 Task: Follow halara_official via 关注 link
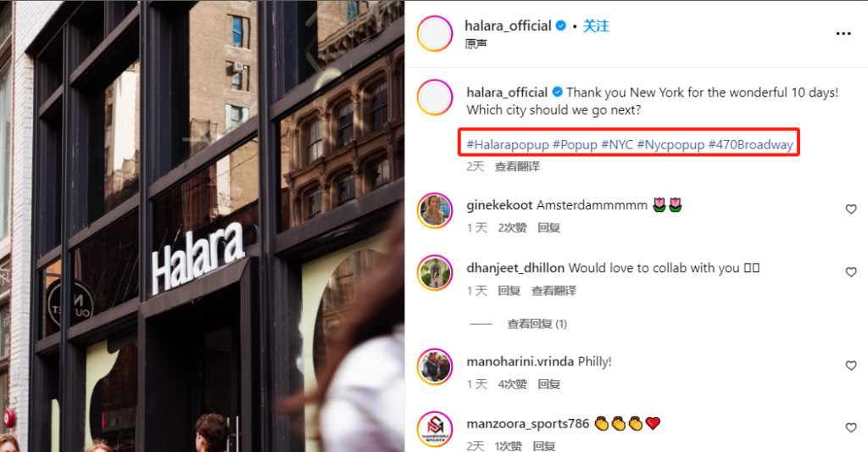[x=596, y=26]
